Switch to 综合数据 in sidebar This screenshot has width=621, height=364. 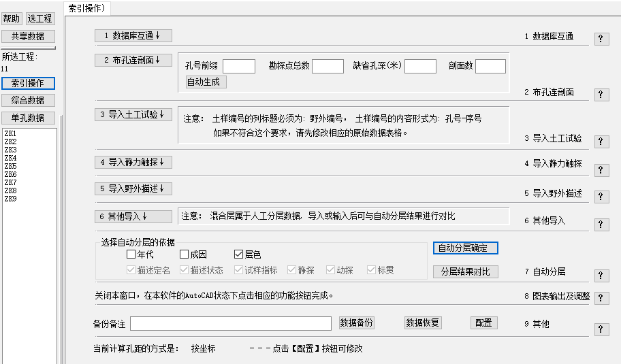coord(28,100)
